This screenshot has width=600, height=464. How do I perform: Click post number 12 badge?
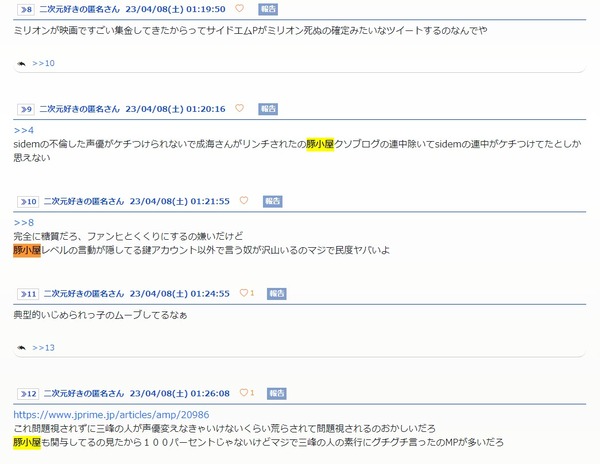click(x=28, y=394)
